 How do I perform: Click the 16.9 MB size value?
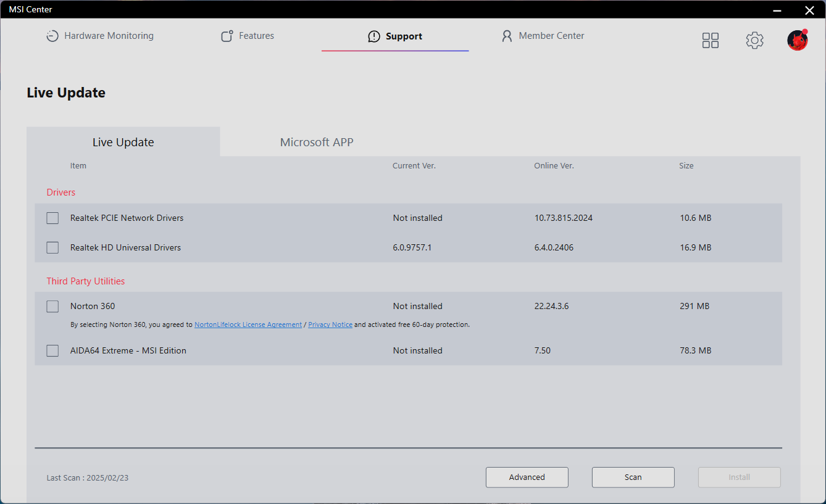pyautogui.click(x=696, y=247)
